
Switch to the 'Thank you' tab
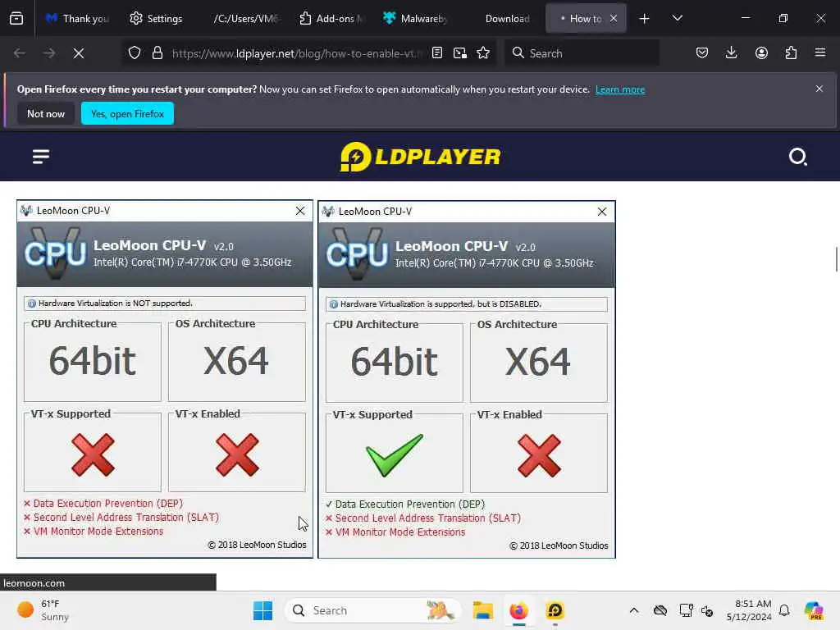77,18
